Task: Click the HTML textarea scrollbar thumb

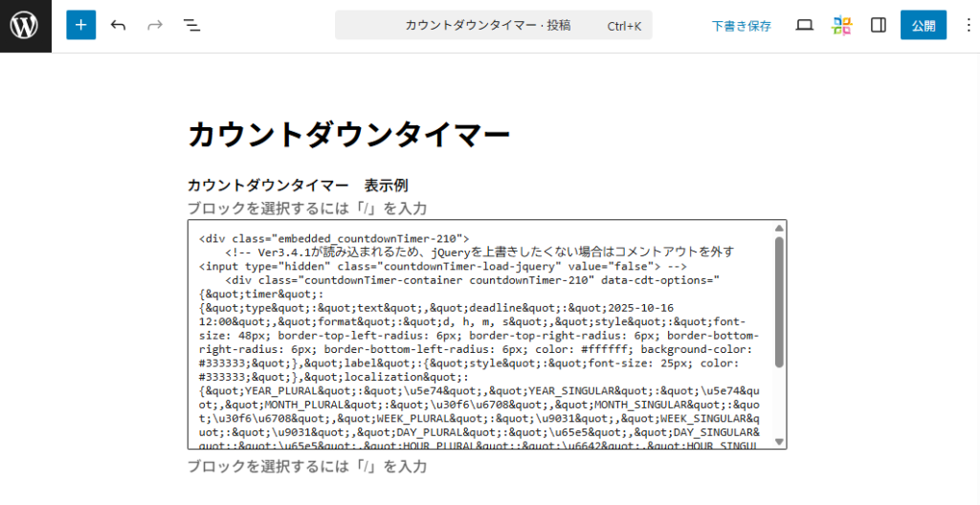Action: click(779, 301)
